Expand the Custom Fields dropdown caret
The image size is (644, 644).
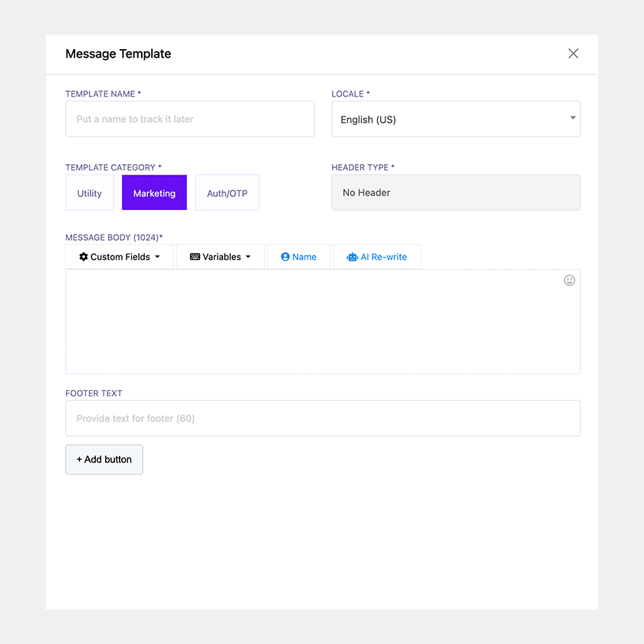coord(158,257)
